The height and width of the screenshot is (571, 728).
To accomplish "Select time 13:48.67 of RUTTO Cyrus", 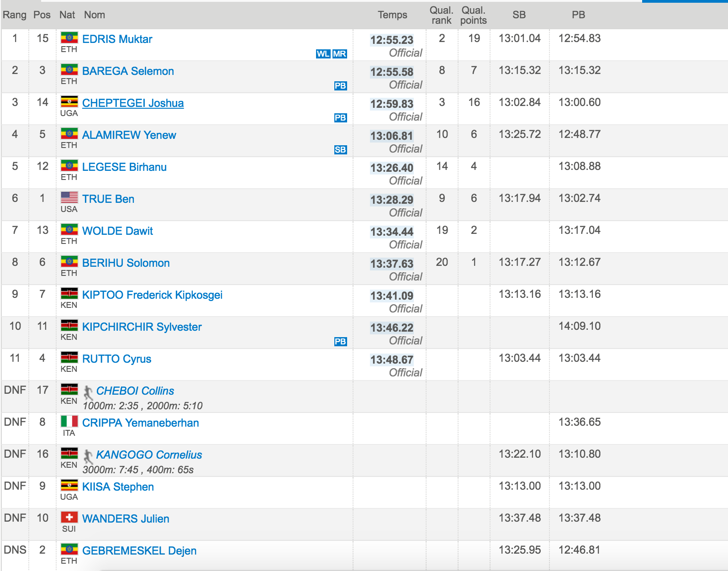I will pos(392,360).
